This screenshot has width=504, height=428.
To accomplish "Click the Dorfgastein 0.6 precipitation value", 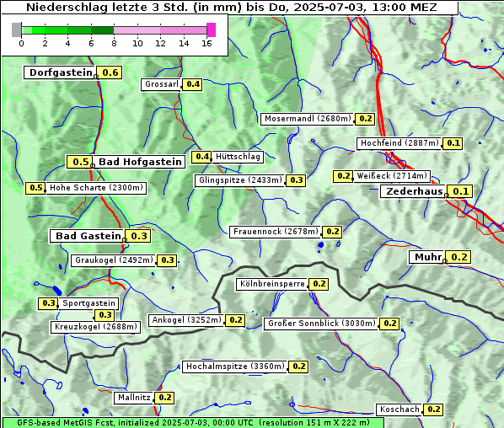I will (x=110, y=72).
